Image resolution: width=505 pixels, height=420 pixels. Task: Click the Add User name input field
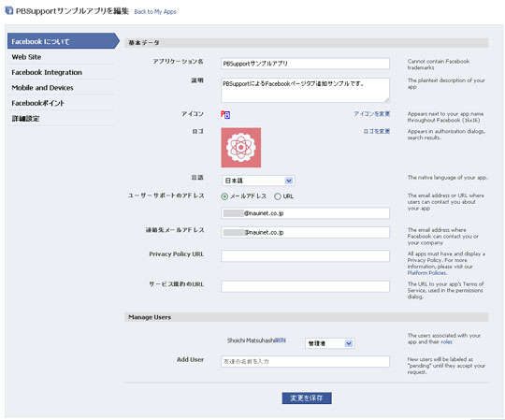[x=305, y=361]
